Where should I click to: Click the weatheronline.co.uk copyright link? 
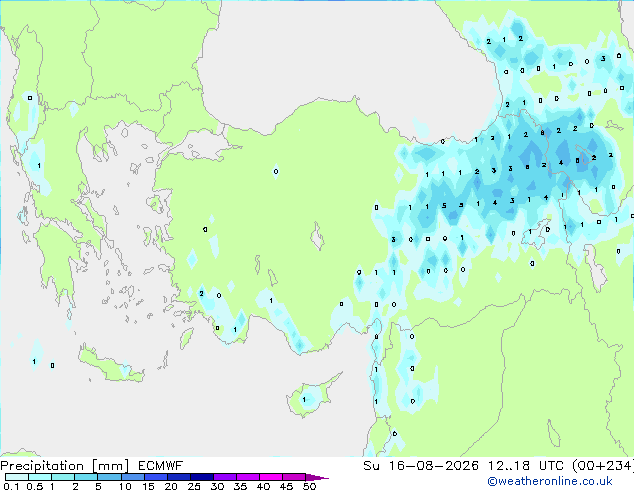point(550,481)
